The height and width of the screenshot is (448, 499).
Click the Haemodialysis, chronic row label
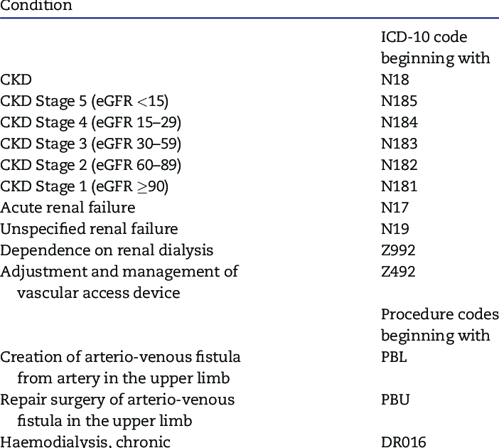[85, 442]
